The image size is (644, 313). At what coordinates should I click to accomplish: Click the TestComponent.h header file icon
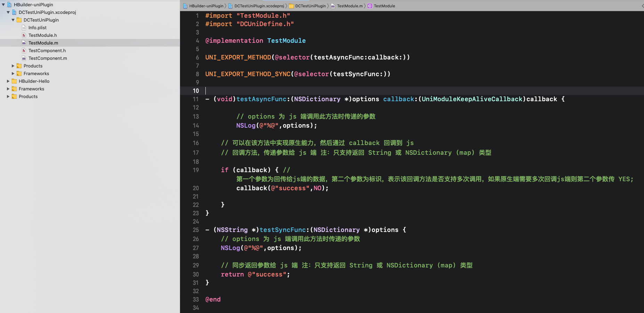tap(24, 50)
